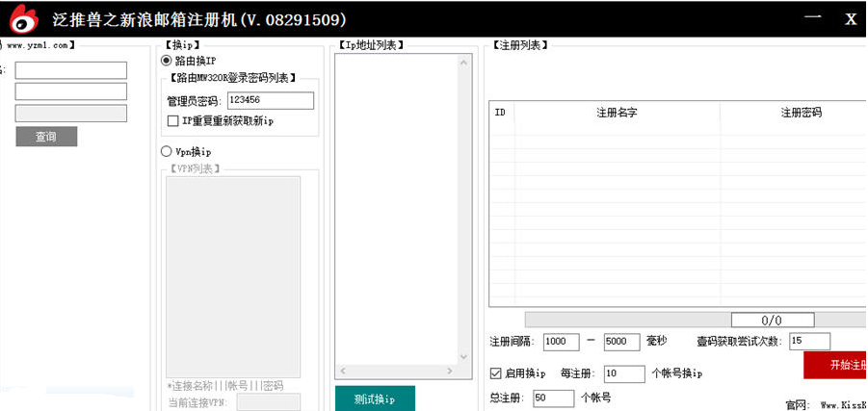Image resolution: width=868 pixels, height=411 pixels.
Task: Select the 路由换IP radio button
Action: point(166,61)
